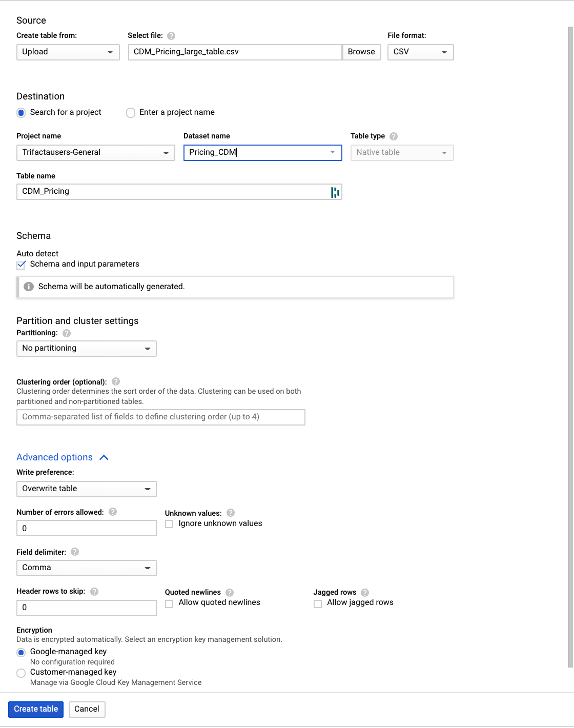Click help icon for Number of errors allowed
The width and height of the screenshot is (574, 728).
[x=113, y=512]
